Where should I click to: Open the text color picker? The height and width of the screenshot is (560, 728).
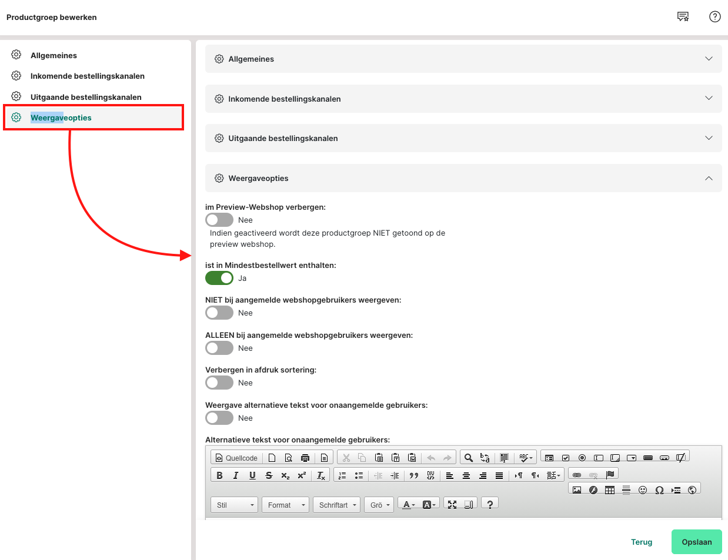pos(409,504)
